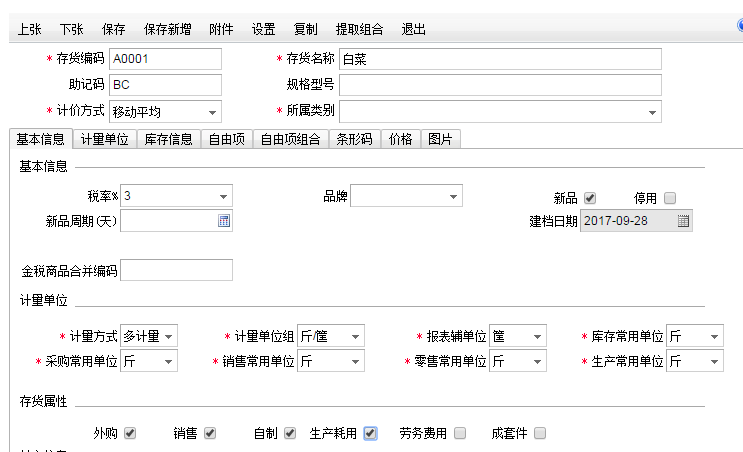Switch to the 库存信息 tab
Image resolution: width=743 pixels, height=452 pixels.
[x=168, y=139]
